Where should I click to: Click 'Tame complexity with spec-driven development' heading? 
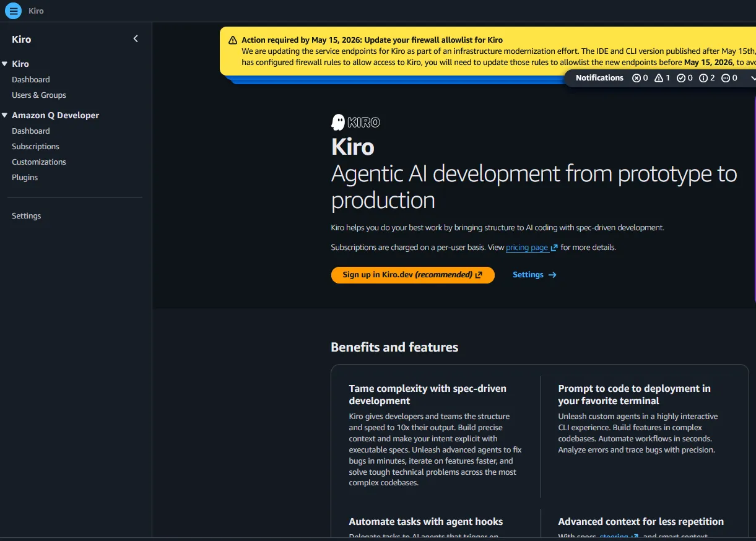pyautogui.click(x=427, y=394)
